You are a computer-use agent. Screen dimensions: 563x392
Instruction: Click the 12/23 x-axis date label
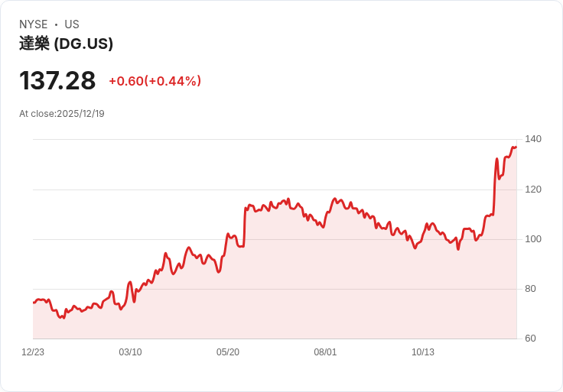(x=33, y=352)
